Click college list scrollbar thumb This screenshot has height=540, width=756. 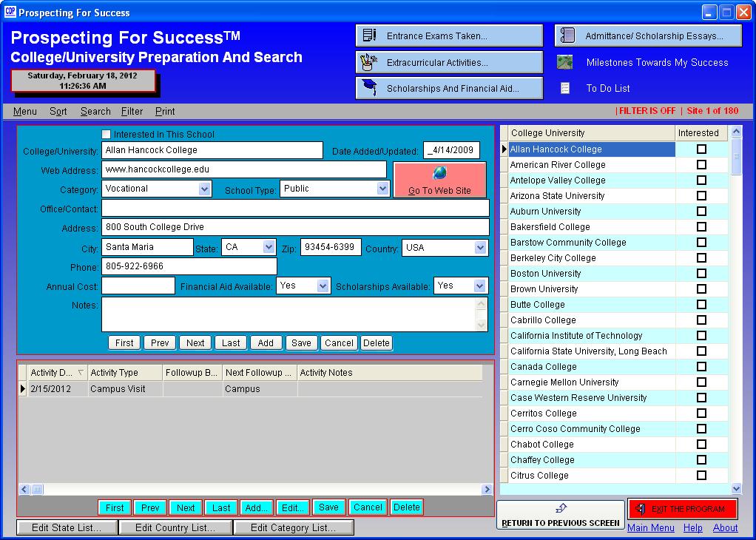pyautogui.click(x=736, y=156)
